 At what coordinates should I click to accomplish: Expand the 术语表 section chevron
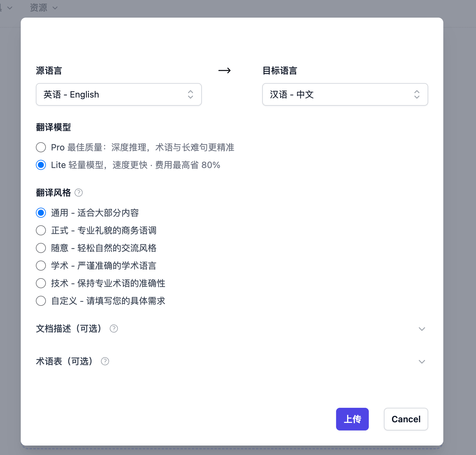pos(422,362)
